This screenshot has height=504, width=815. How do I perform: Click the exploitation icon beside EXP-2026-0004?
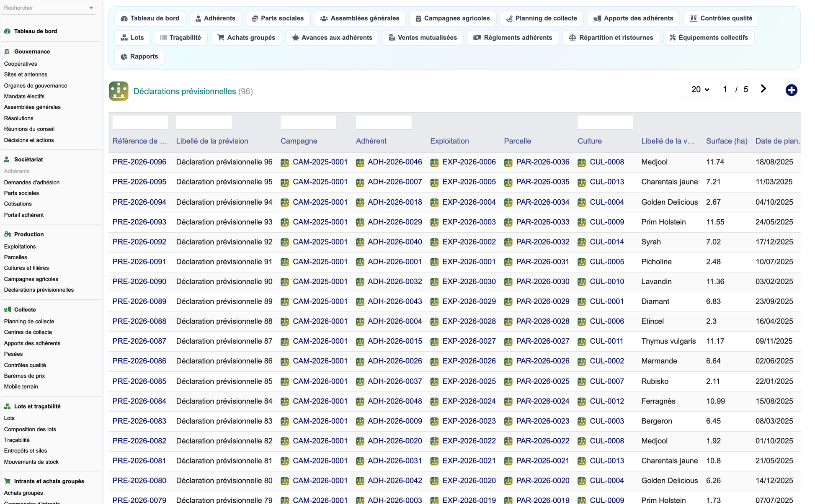(434, 203)
